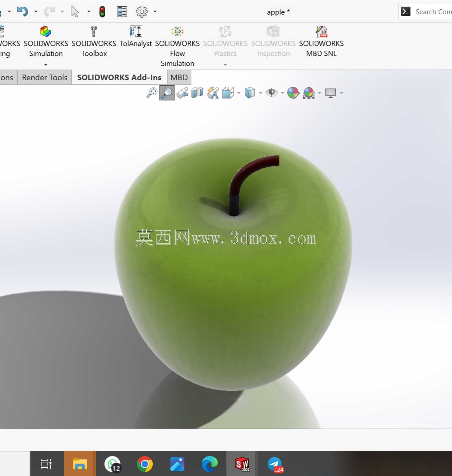Launch Google Chrome from the taskbar

tap(145, 464)
